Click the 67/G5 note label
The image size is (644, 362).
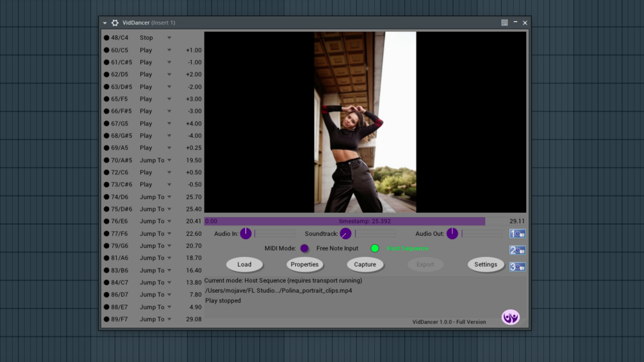click(x=120, y=124)
